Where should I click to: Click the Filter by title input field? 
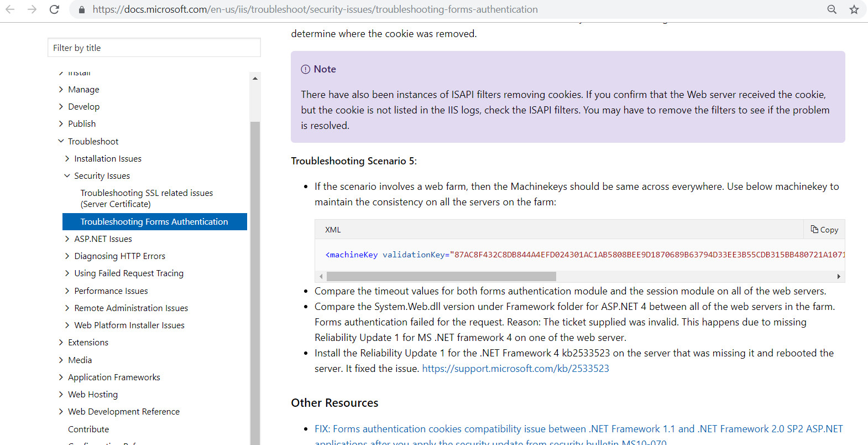[x=154, y=48]
